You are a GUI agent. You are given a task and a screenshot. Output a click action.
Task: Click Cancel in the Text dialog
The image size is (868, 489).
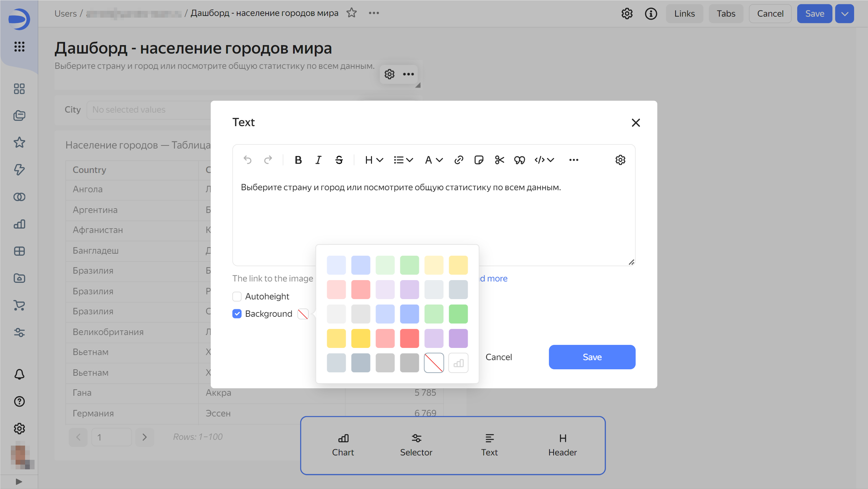[498, 357]
